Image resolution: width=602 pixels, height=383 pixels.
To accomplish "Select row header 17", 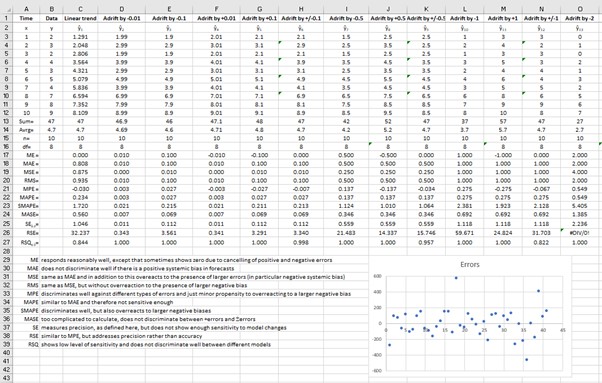I will coord(6,155).
